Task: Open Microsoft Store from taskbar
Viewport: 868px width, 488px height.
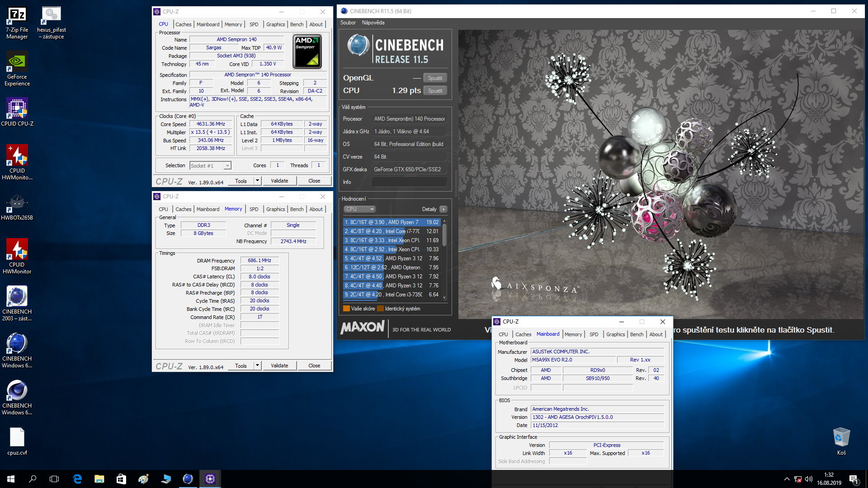Action: [x=121, y=479]
